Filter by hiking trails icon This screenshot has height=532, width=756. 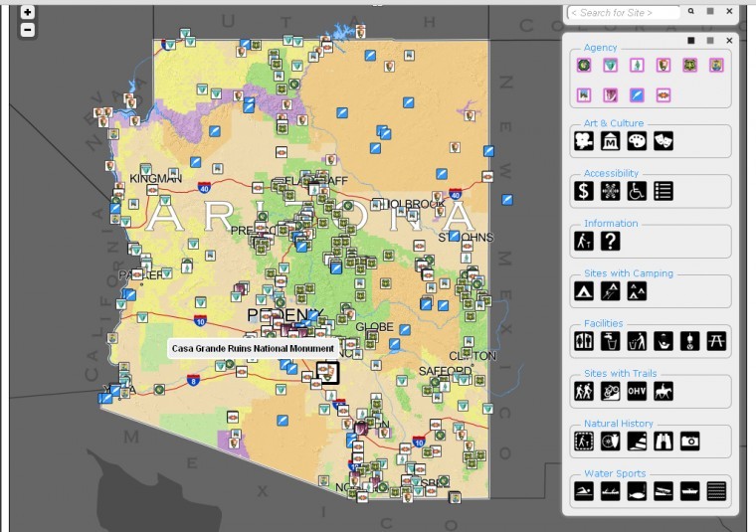[584, 391]
